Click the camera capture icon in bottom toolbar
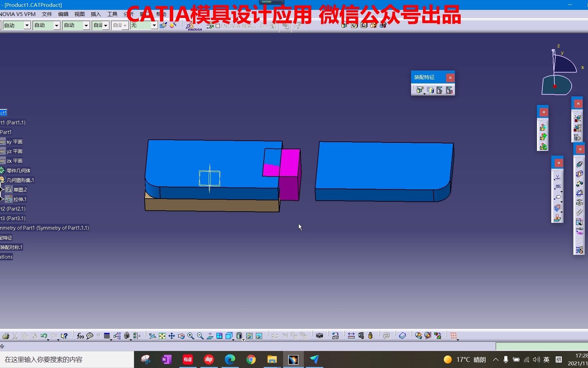The image size is (588, 368). (x=319, y=336)
